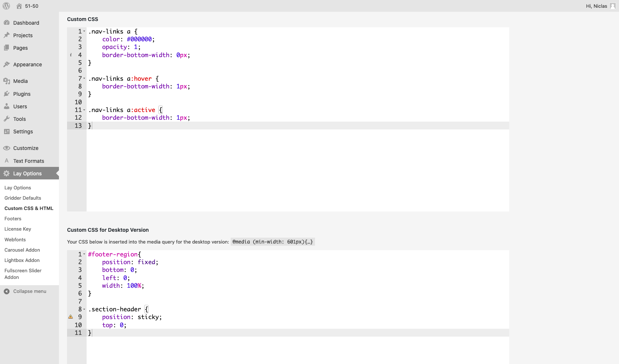Select Gridder Defaults in the sidebar
The image size is (619, 364).
(22, 198)
